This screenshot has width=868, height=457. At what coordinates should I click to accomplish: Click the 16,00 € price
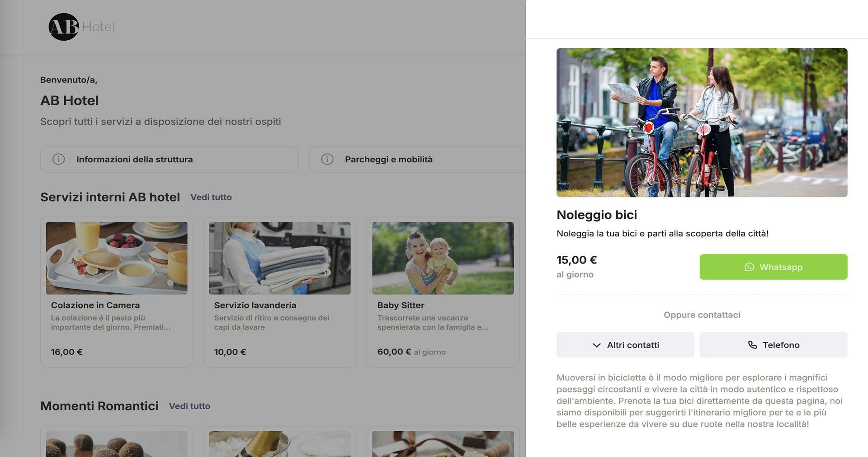67,352
